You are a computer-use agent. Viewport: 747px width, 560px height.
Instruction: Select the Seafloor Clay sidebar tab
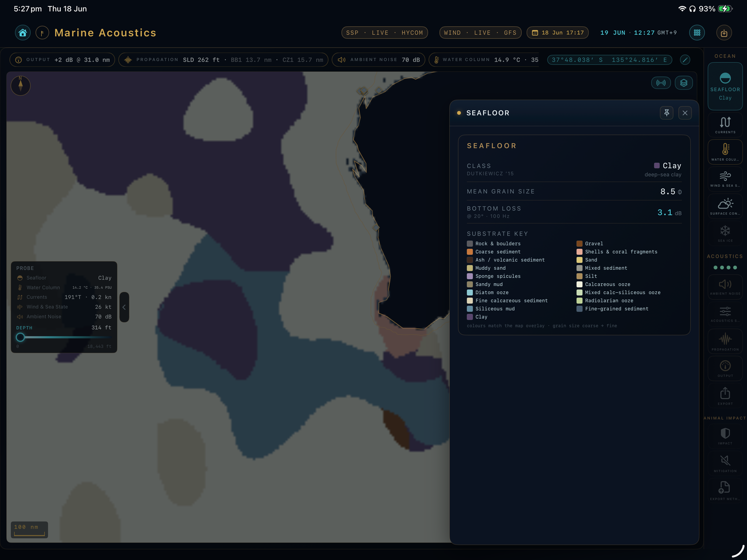(x=725, y=86)
